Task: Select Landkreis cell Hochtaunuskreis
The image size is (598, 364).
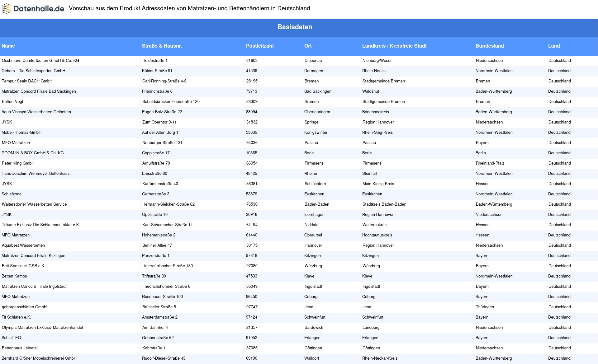Action: (x=377, y=235)
